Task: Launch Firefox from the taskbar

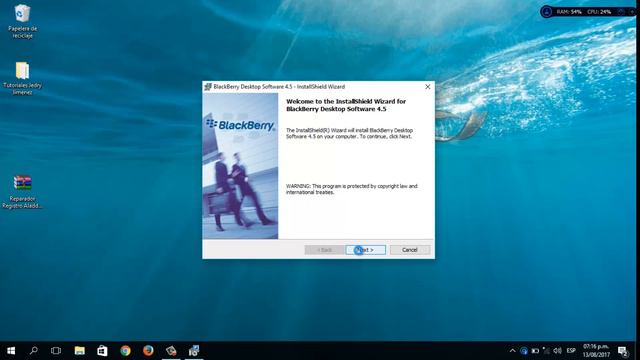Action: click(148, 351)
